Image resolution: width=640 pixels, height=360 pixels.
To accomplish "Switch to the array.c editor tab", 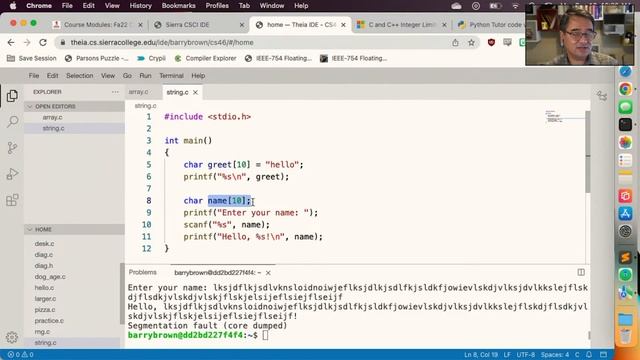I will [x=139, y=92].
